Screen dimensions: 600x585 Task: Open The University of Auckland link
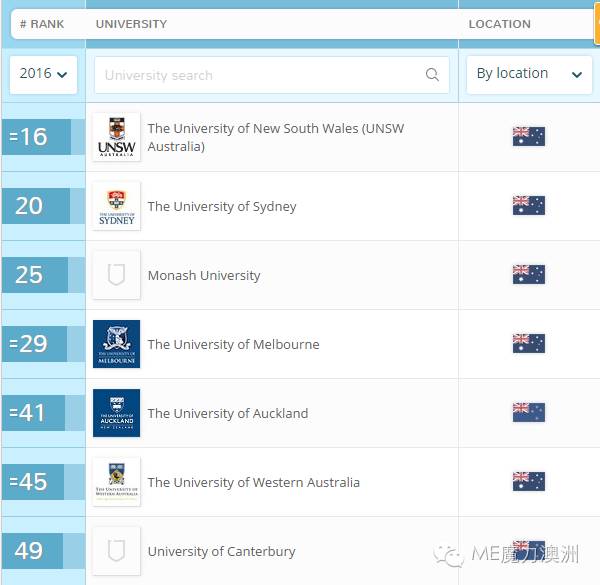click(x=228, y=414)
